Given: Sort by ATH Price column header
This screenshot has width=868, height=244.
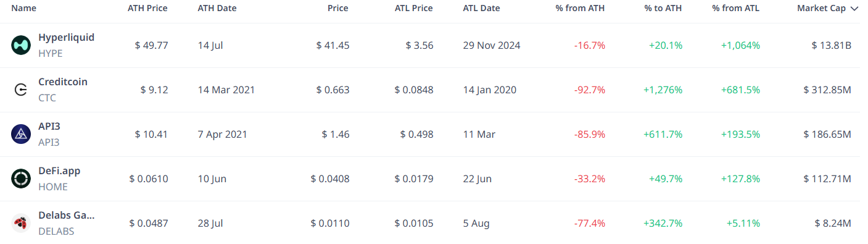Looking at the screenshot, I should [147, 9].
